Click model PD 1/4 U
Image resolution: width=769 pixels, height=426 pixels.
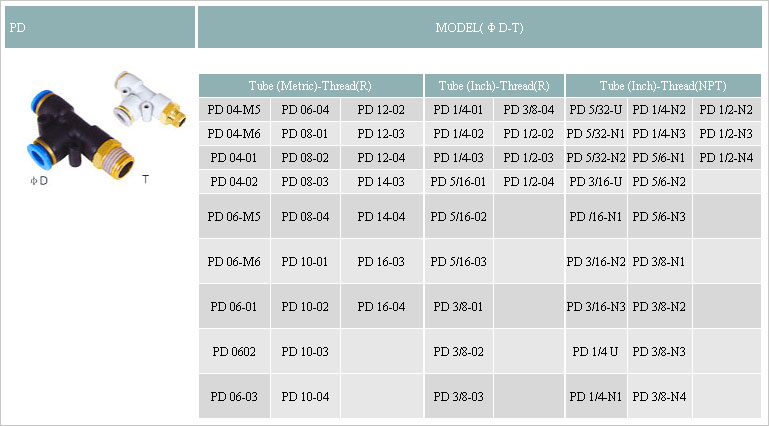(595, 351)
